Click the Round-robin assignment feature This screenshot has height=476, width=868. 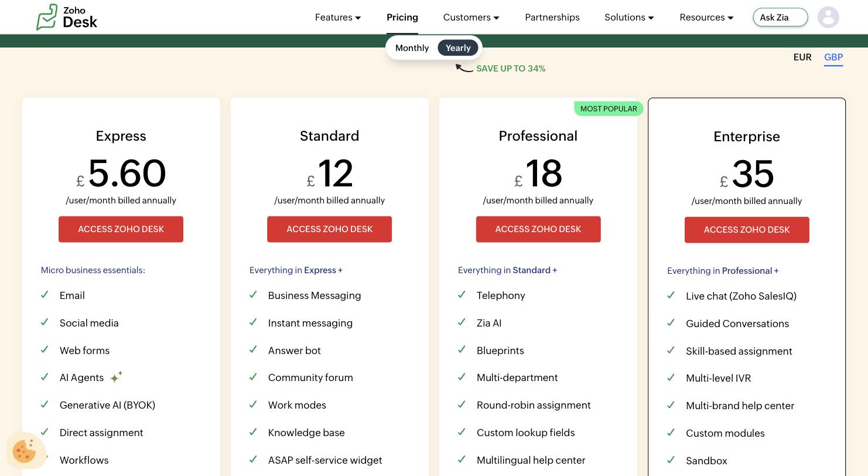click(534, 405)
